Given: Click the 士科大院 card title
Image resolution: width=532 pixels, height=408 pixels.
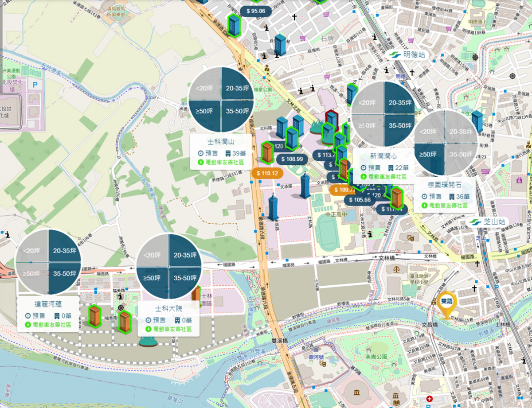Looking at the screenshot, I should [168, 309].
